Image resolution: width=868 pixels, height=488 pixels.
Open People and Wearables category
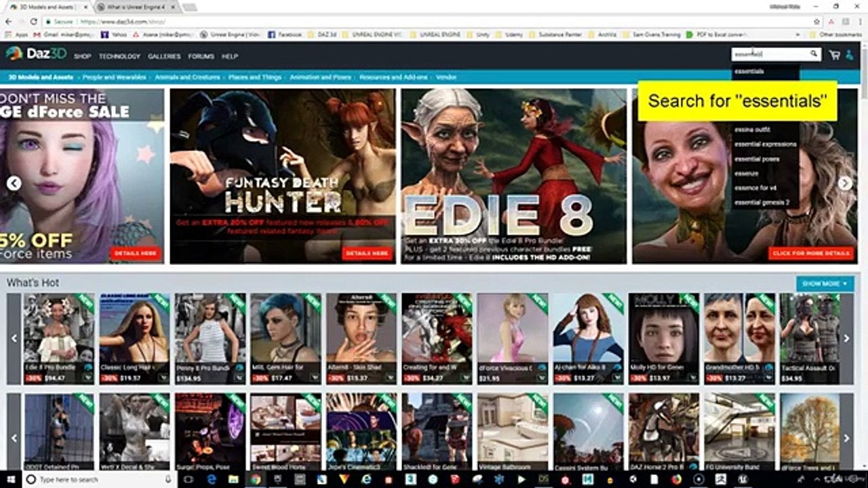pos(114,77)
